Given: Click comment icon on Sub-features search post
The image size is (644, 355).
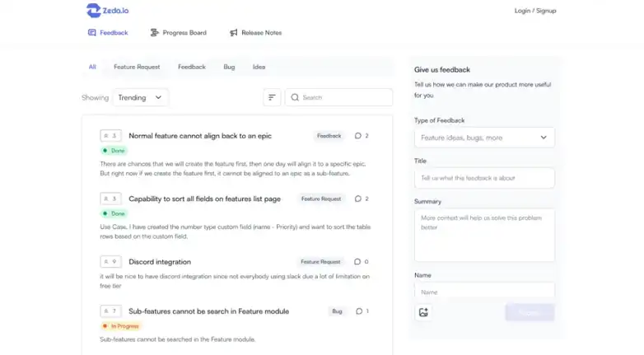Looking at the screenshot, I should (x=358, y=311).
